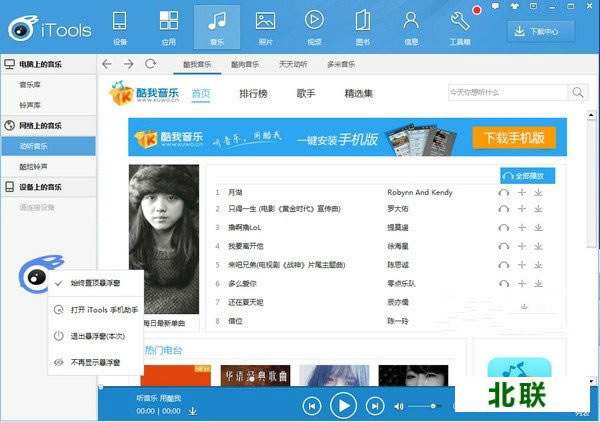The image size is (600, 422).
Task: Mute the player volume speaker icon
Action: [x=399, y=406]
